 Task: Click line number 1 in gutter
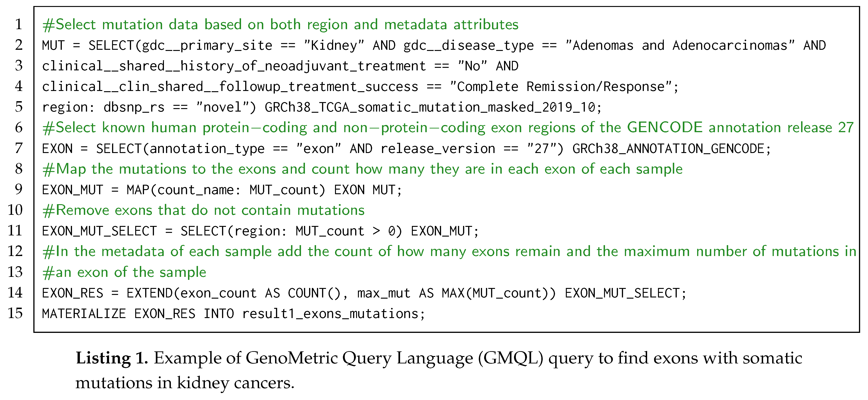tap(19, 25)
